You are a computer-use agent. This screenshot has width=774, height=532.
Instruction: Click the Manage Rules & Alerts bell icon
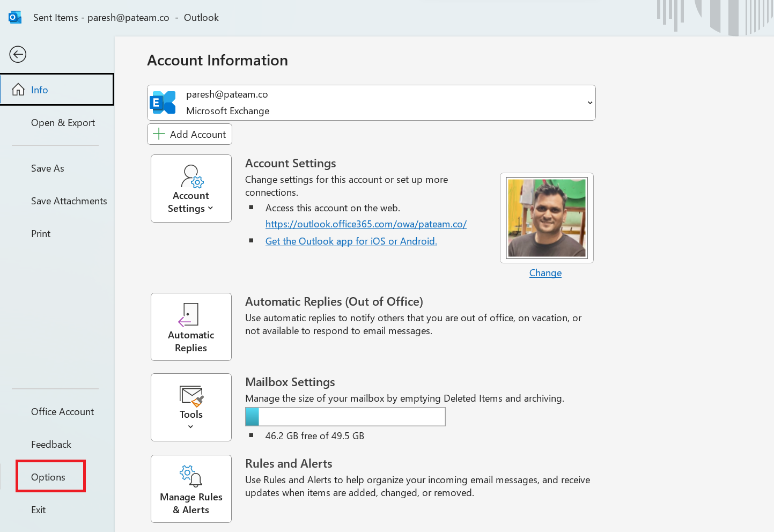coord(191,476)
